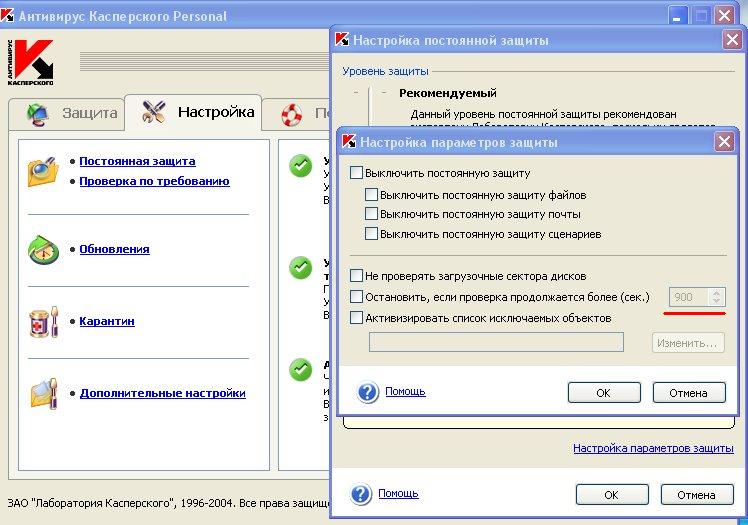Toggle Выключить постоянную защиту файлов checkbox
Viewport: 748px width, 525px height.
[372, 195]
